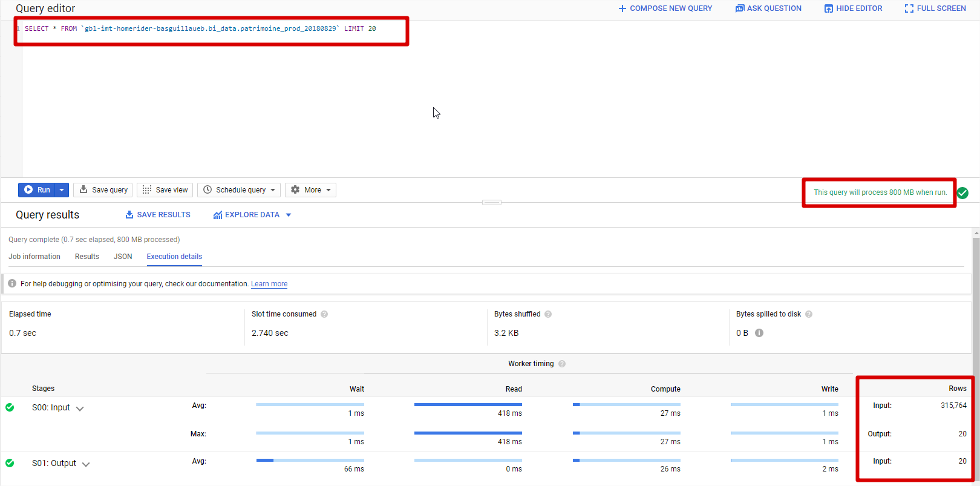Open the Schedule query dropdown

[x=239, y=190]
